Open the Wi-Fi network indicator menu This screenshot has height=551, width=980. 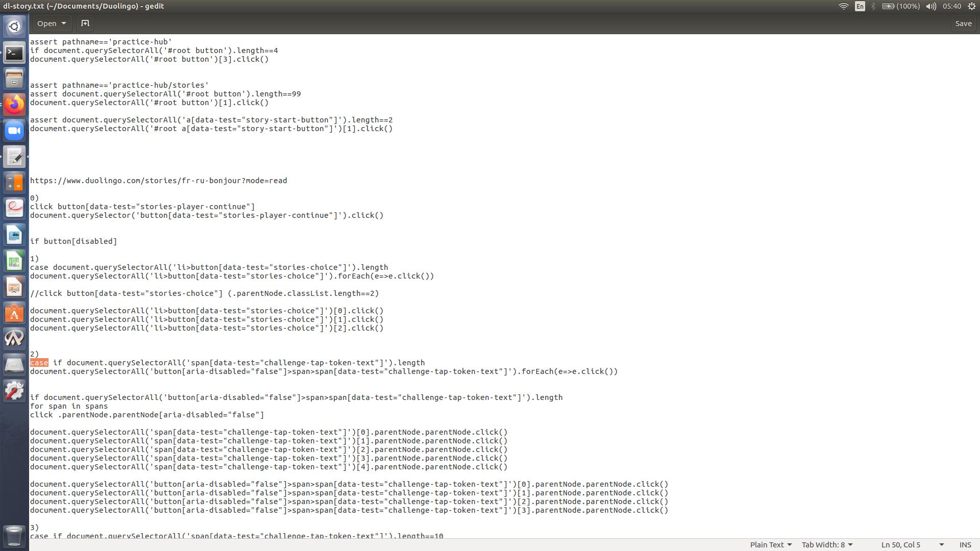(843, 6)
